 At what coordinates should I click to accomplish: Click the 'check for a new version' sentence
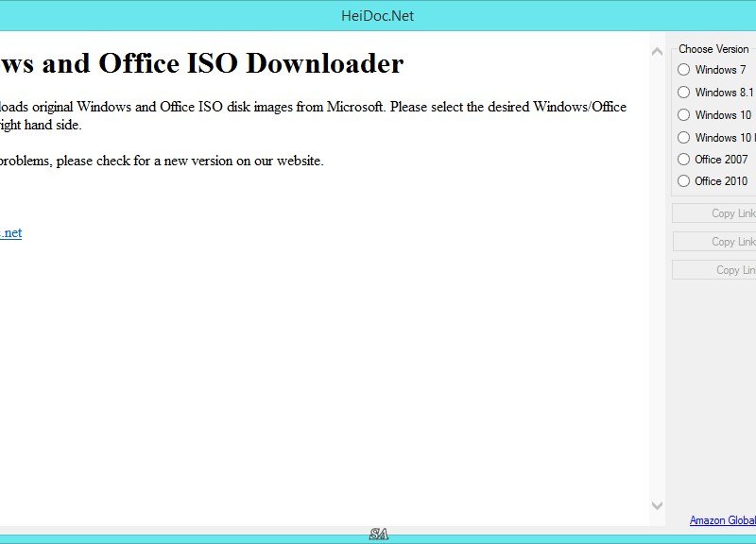point(162,161)
